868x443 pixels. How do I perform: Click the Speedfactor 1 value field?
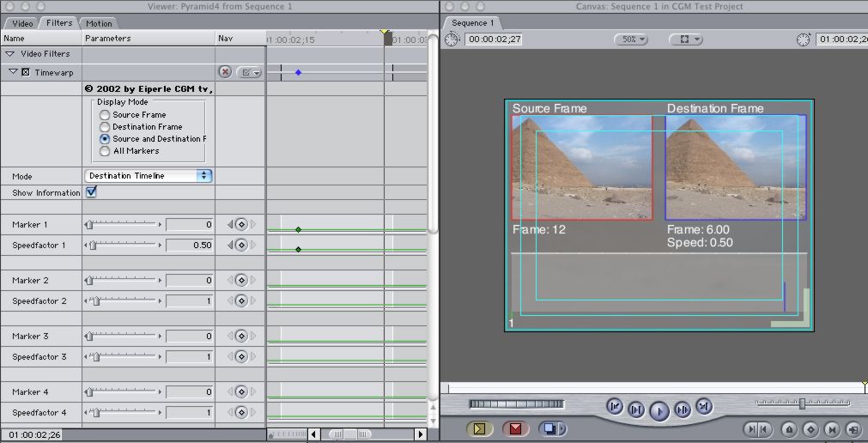click(189, 246)
